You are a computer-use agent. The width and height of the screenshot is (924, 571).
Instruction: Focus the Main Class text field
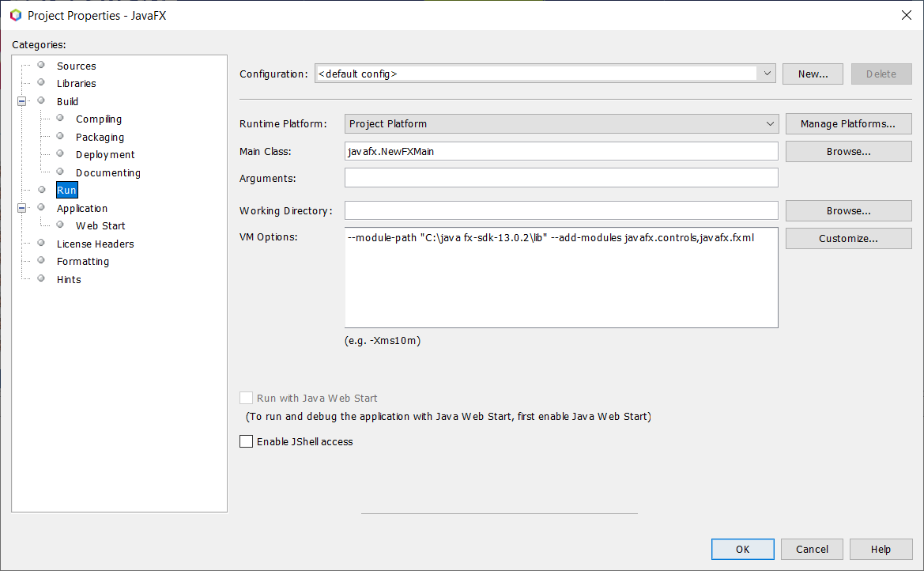[561, 151]
